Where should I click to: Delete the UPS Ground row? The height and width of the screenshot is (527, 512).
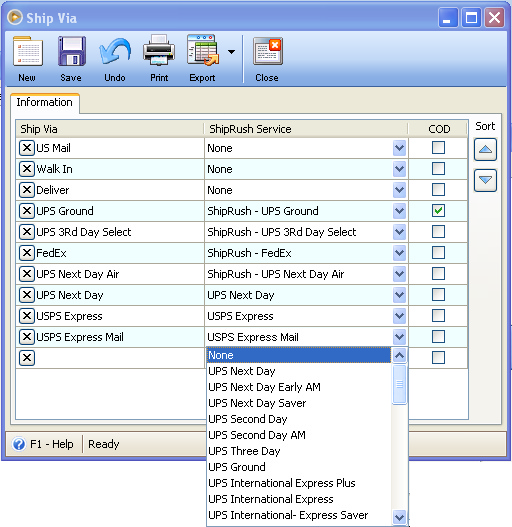tap(27, 211)
